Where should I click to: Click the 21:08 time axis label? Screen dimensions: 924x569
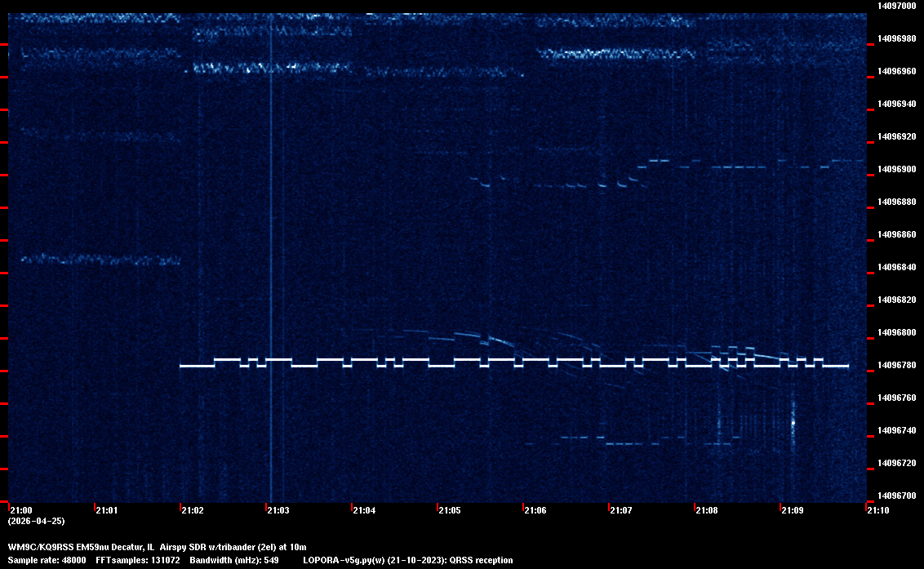tap(707, 510)
